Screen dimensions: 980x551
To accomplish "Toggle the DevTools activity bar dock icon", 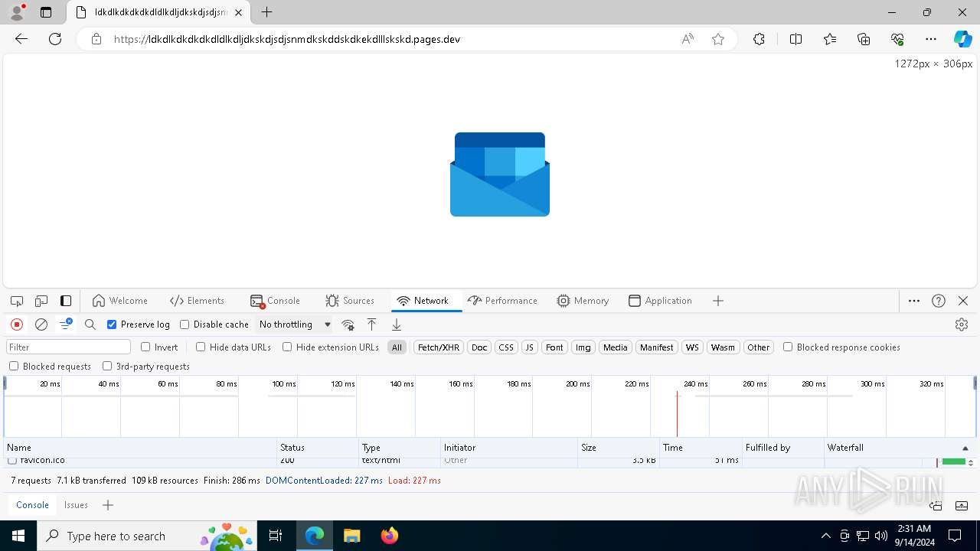I will [66, 301].
